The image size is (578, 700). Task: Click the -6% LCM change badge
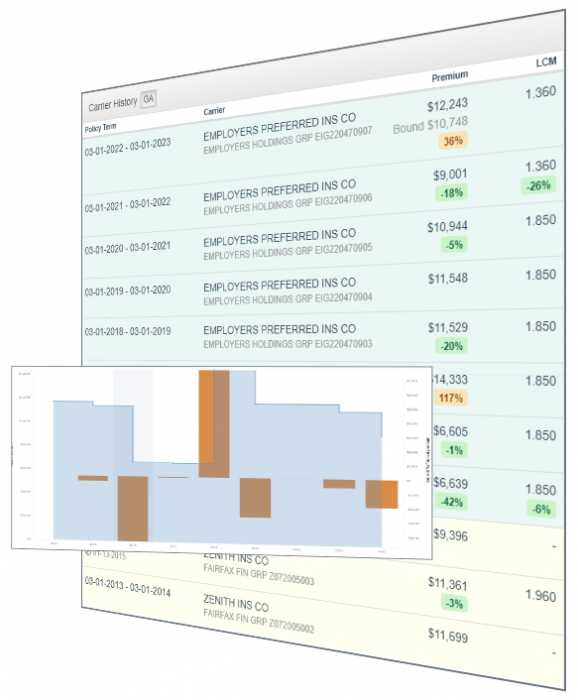(541, 509)
